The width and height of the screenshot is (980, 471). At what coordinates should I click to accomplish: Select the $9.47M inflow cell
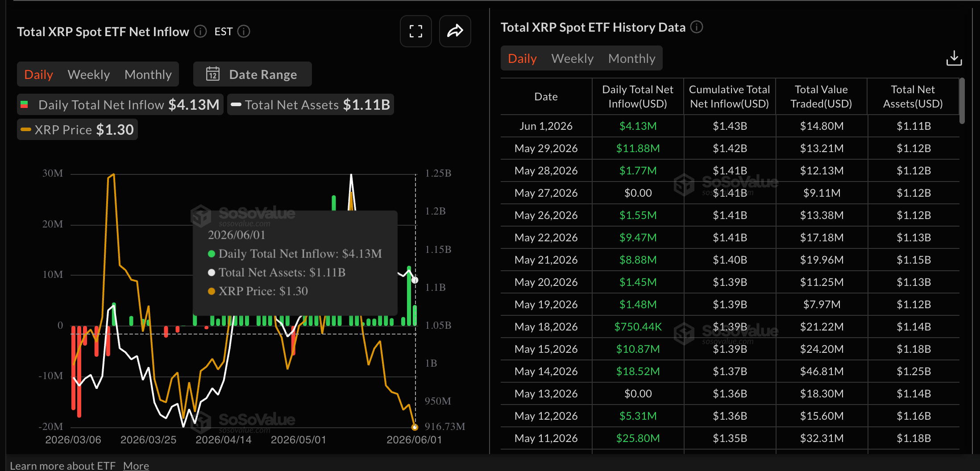coord(638,238)
